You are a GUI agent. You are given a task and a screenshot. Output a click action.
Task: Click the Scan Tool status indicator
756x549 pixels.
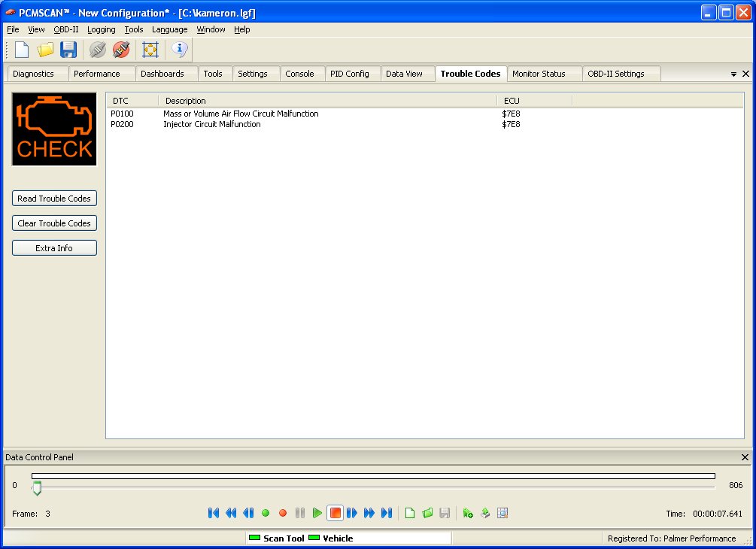[x=277, y=538]
